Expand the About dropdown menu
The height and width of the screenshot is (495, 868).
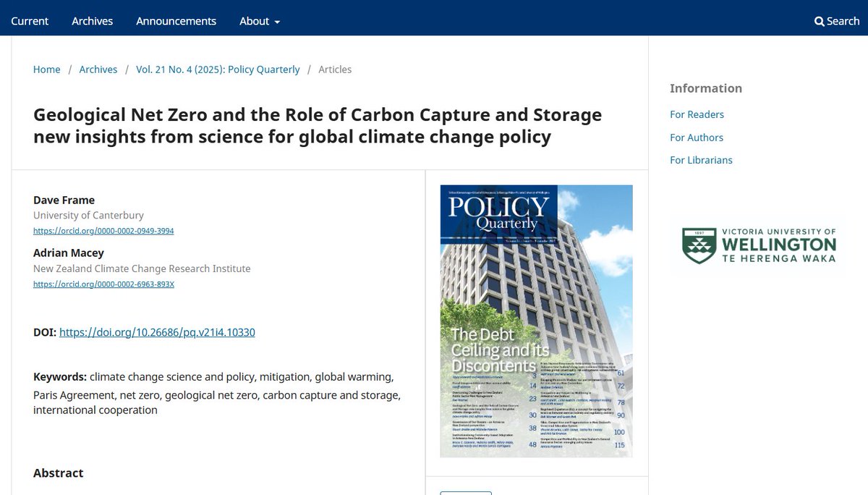tap(260, 21)
